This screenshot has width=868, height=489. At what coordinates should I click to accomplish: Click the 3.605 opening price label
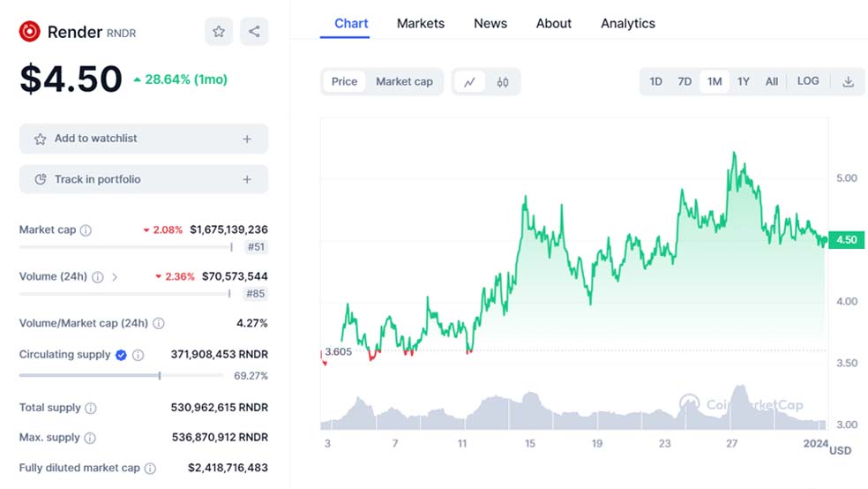point(338,351)
